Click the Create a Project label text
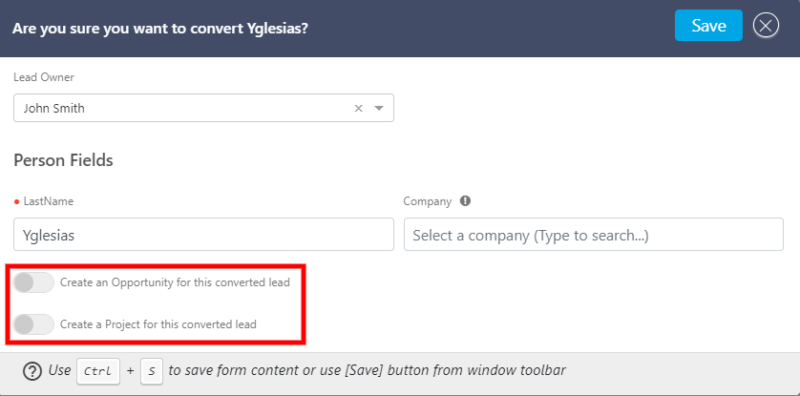800x396 pixels. [158, 324]
